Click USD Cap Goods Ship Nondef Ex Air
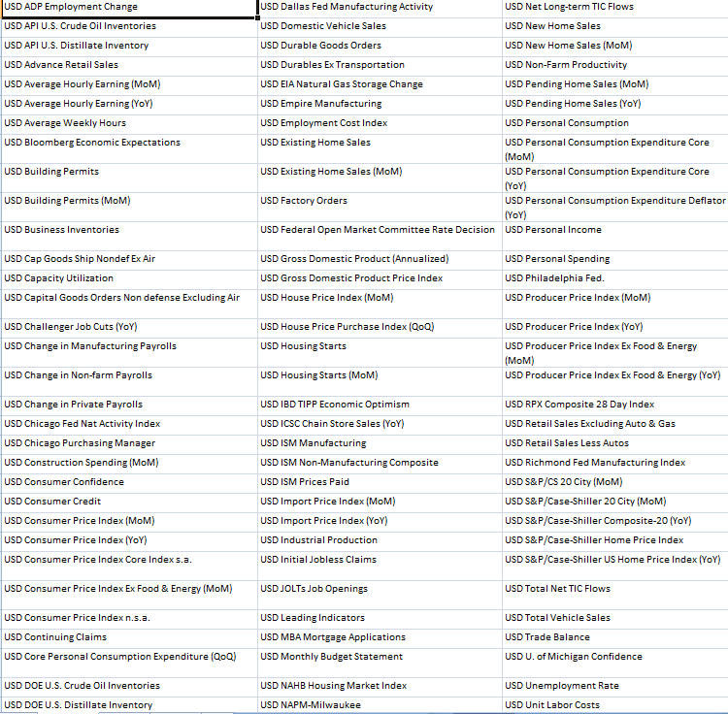This screenshot has width=728, height=714. click(x=129, y=260)
